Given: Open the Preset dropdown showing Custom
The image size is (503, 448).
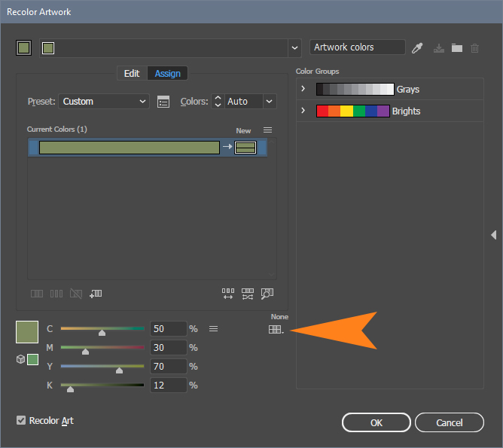Looking at the screenshot, I should pos(105,101).
